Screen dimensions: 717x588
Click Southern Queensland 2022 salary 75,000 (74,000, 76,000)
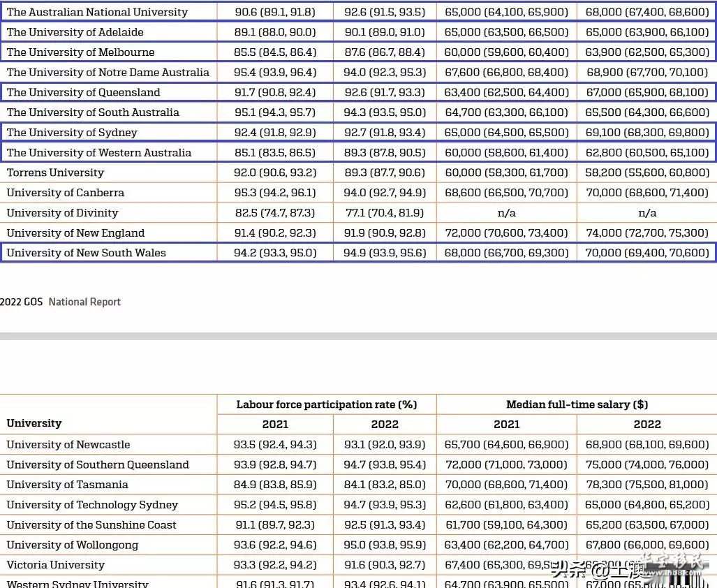pyautogui.click(x=647, y=464)
